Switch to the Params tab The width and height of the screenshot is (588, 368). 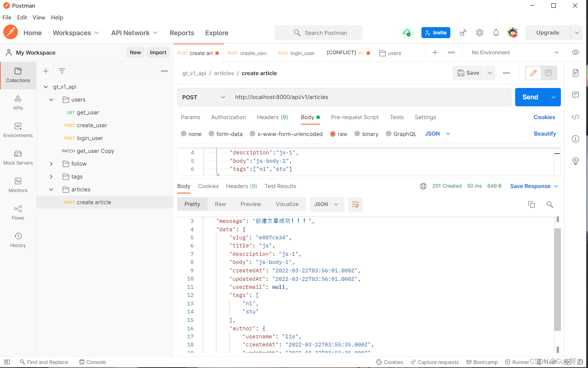(x=190, y=117)
